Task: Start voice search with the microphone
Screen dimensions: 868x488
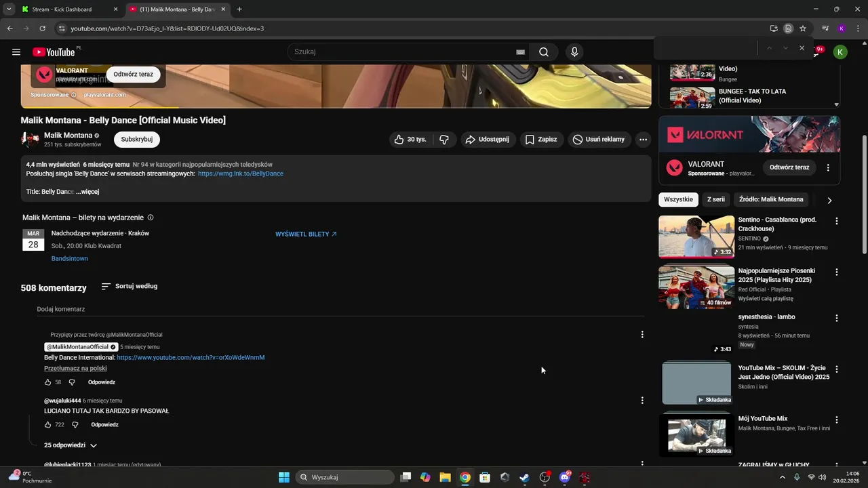Action: click(574, 52)
